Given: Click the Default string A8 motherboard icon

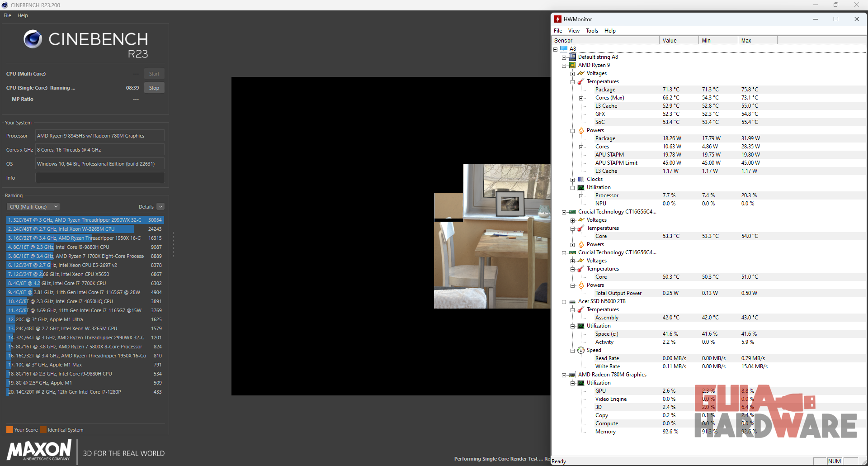Looking at the screenshot, I should pos(572,57).
